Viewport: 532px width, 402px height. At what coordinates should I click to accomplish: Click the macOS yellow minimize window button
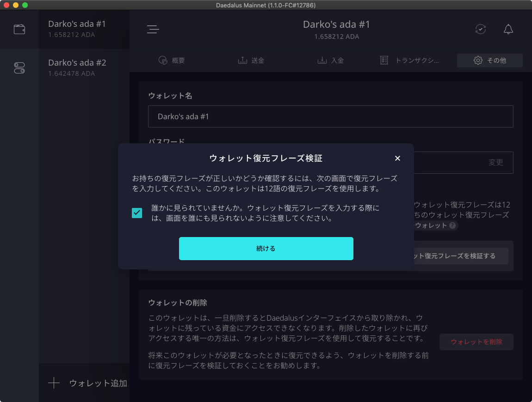[x=16, y=5]
